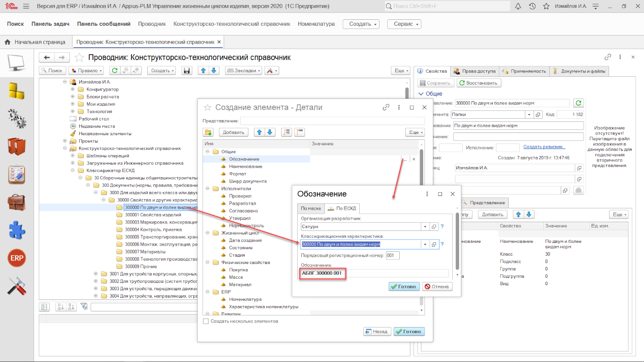Open the Создать dropdown in top menu
The width and height of the screenshot is (644, 362).
[361, 24]
